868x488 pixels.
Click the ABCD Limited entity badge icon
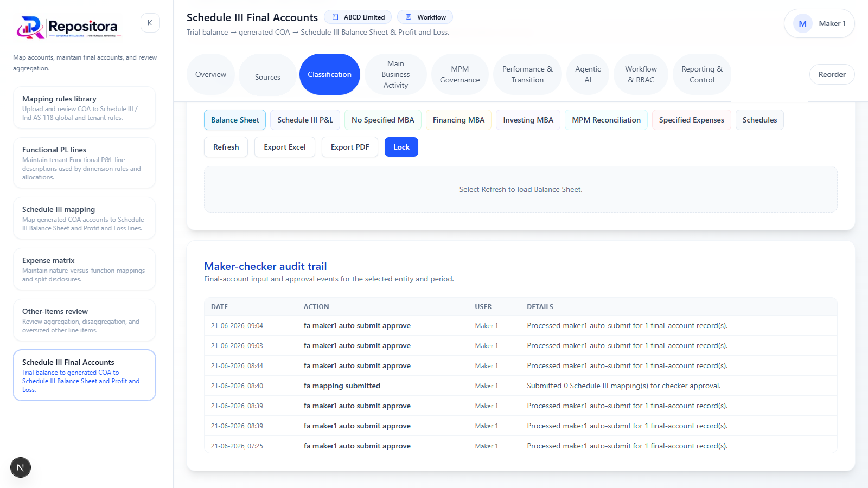click(335, 17)
